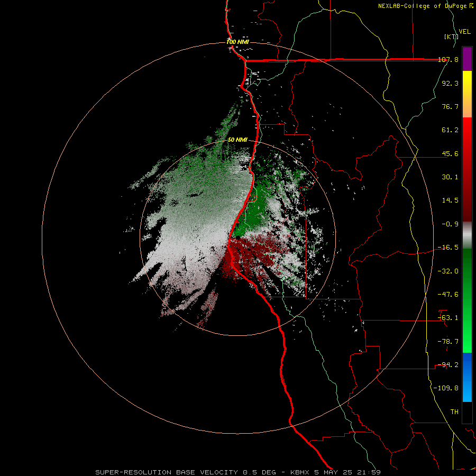Click the -109.8 velocity scale value
The width and height of the screenshot is (476, 476).
pos(446,388)
